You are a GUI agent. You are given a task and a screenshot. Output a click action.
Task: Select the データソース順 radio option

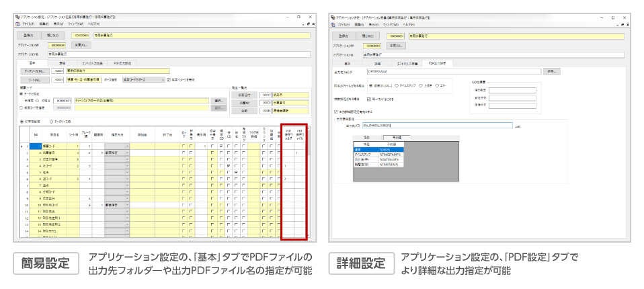51,121
